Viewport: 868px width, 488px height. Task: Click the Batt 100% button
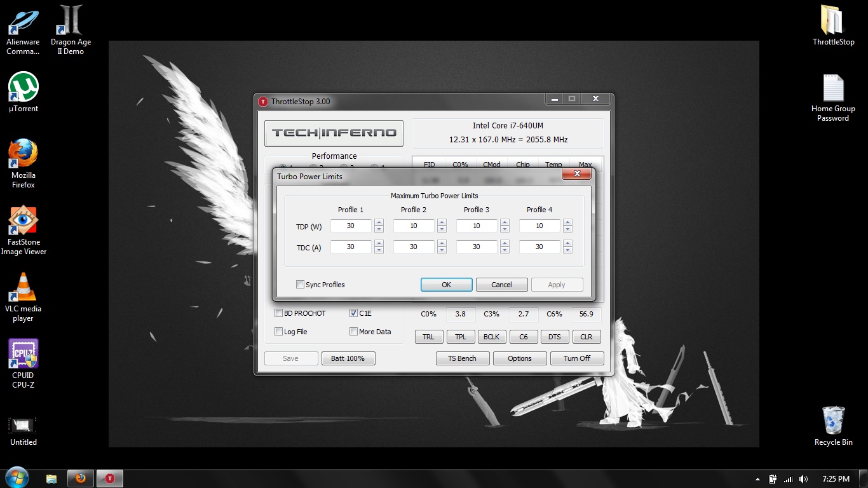click(348, 358)
